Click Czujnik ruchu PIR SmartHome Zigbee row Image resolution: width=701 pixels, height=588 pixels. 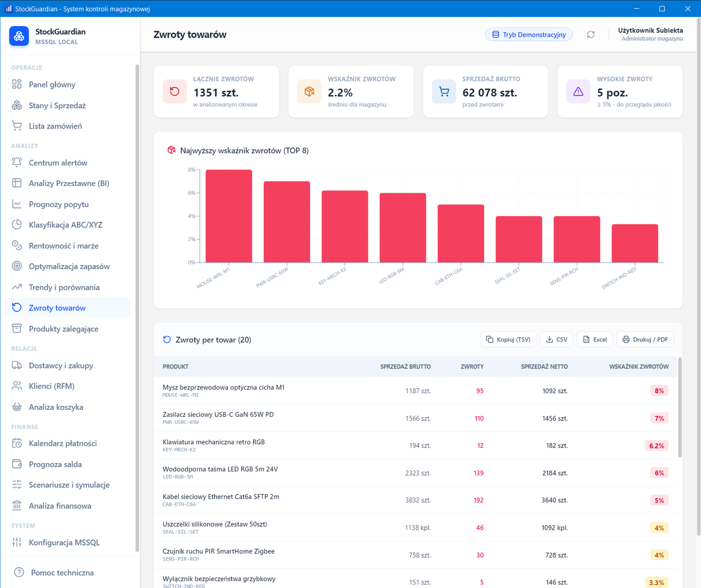(415, 555)
